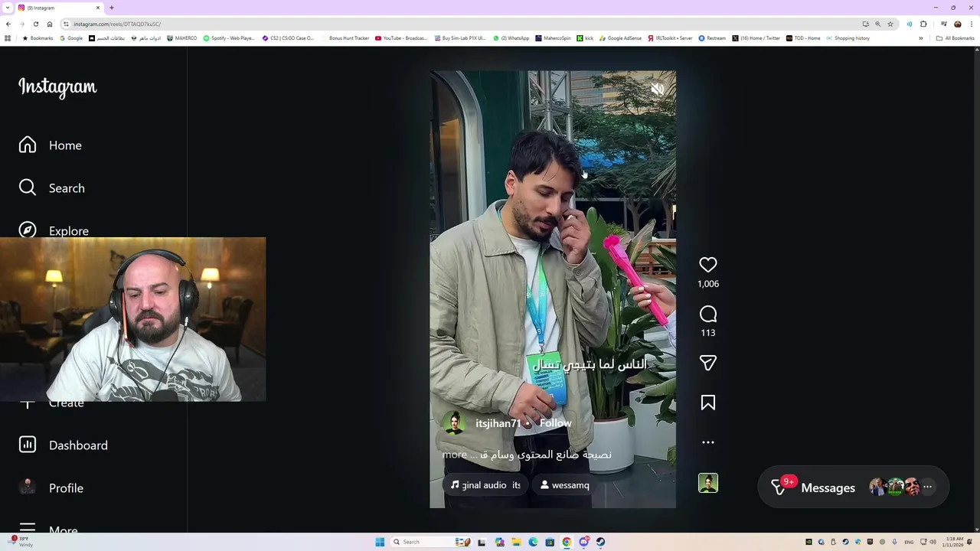
Task: Open Search in Instagram sidebar
Action: 52,188
